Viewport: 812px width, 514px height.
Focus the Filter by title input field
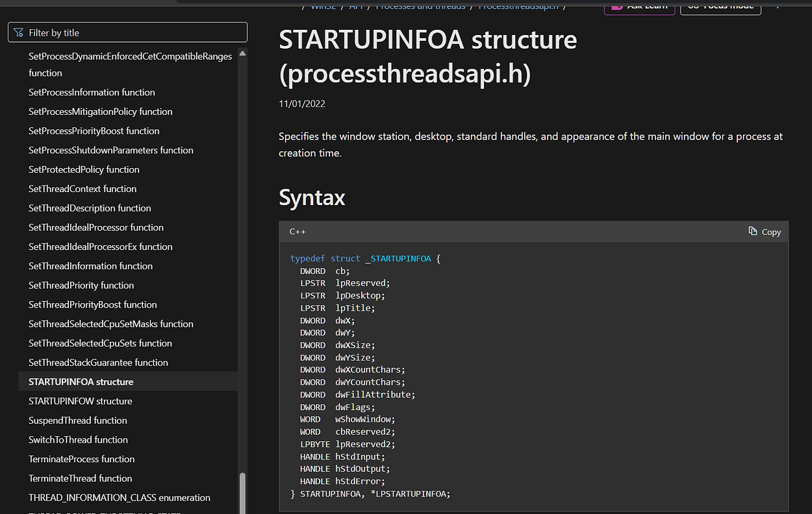coord(127,32)
